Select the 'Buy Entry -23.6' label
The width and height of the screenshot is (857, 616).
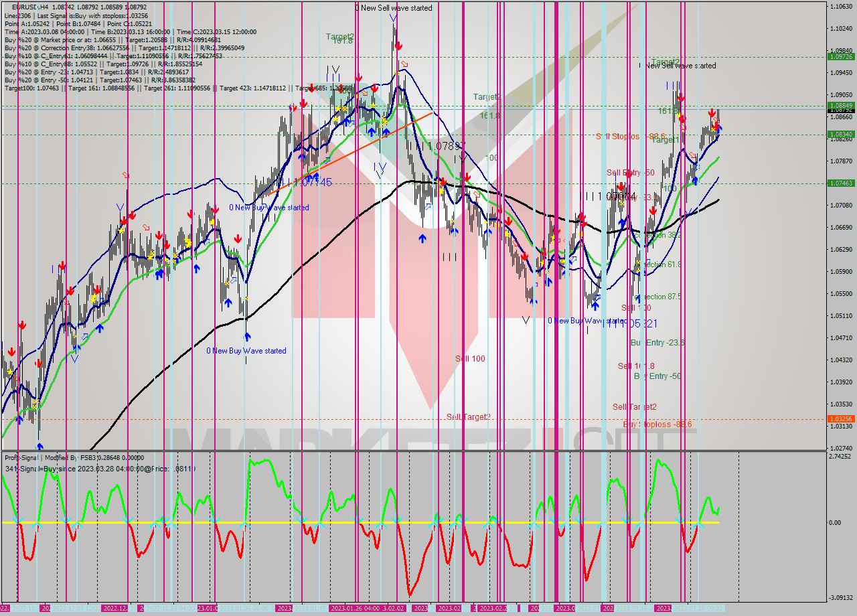coord(657,343)
